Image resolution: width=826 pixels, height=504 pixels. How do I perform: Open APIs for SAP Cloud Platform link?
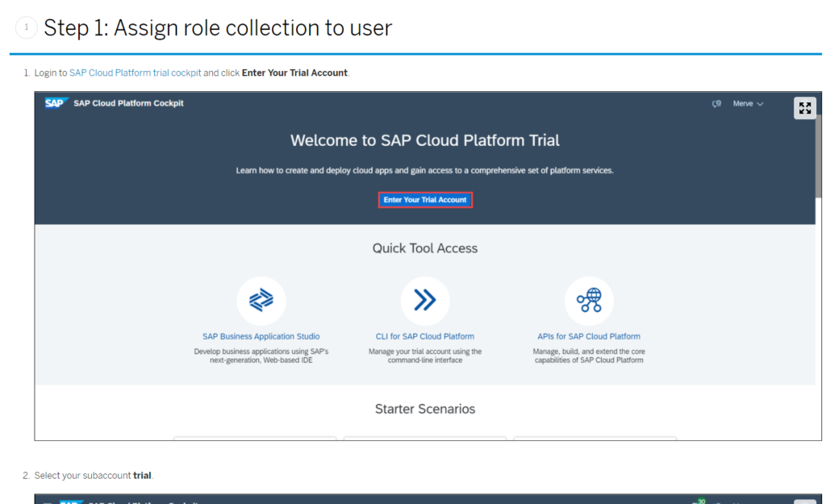point(589,336)
